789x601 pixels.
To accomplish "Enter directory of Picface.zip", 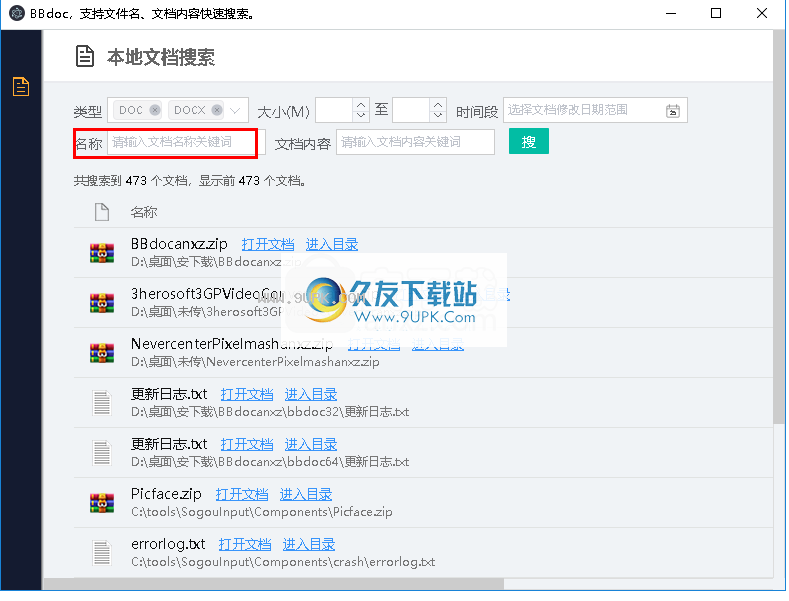I will point(305,494).
